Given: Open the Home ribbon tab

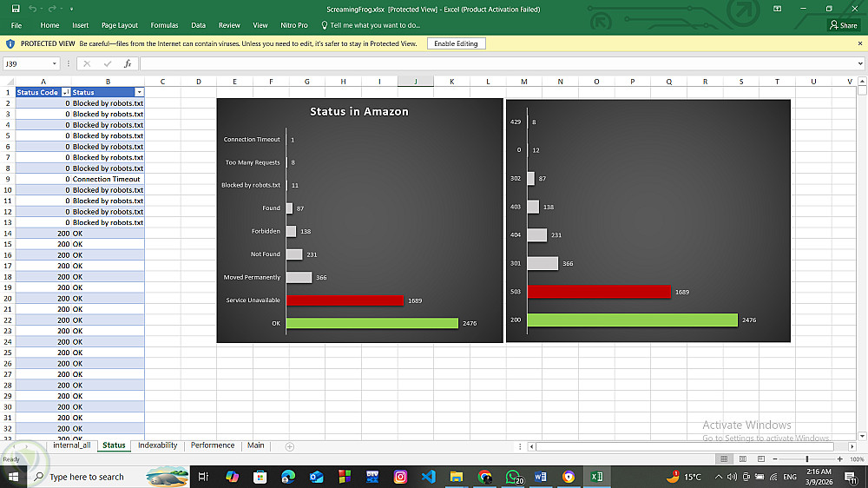Looking at the screenshot, I should pos(49,25).
